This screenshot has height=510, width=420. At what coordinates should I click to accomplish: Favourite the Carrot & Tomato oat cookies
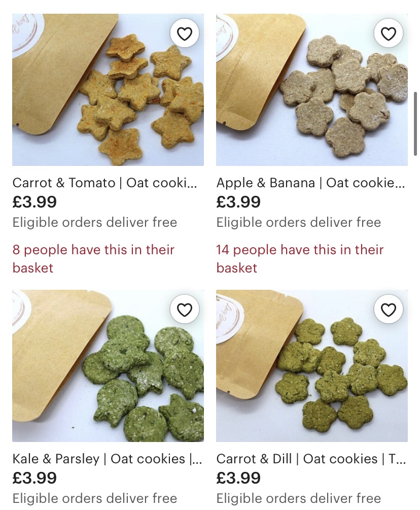185,34
